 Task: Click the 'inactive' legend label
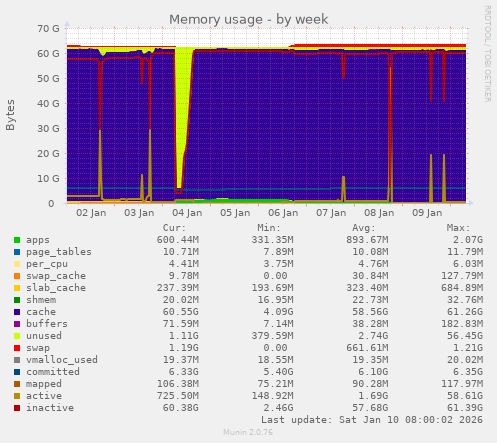tap(50, 408)
